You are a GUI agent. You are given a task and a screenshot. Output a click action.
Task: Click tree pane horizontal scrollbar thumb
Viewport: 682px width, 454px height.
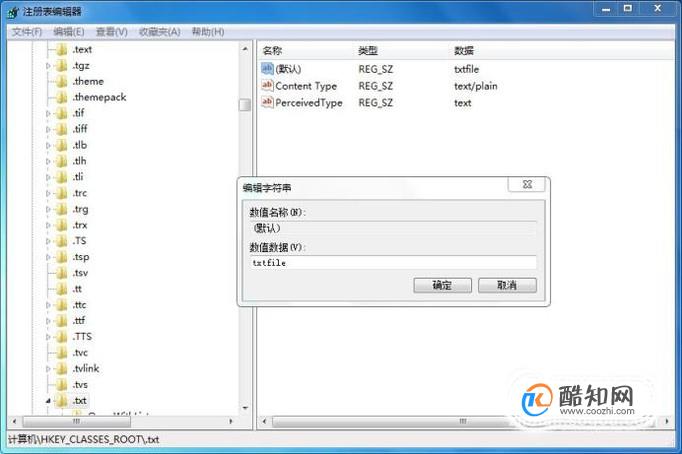76,421
